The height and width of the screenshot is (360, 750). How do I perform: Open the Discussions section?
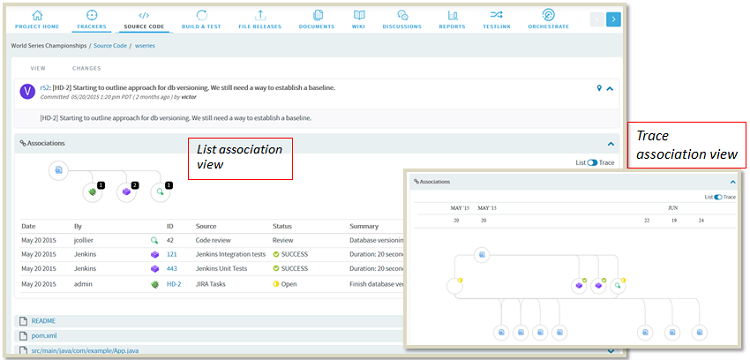click(402, 20)
